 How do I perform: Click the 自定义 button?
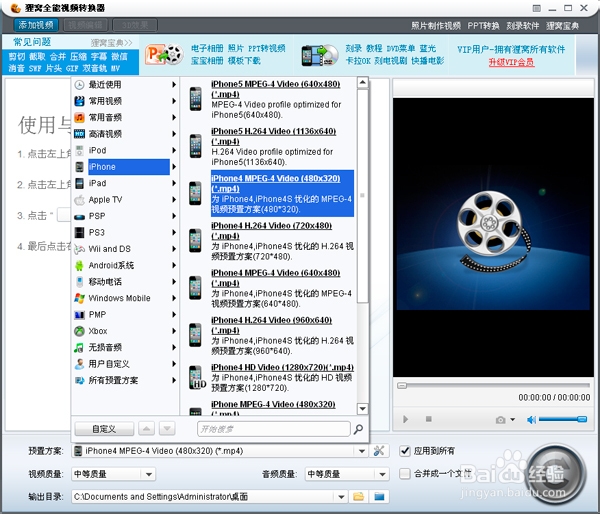[104, 429]
